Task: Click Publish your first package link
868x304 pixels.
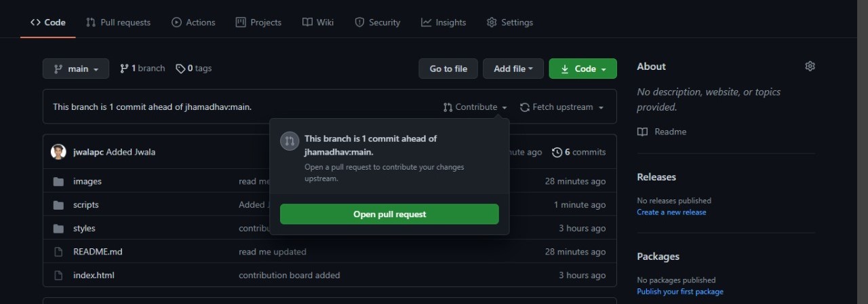Action: 680,292
